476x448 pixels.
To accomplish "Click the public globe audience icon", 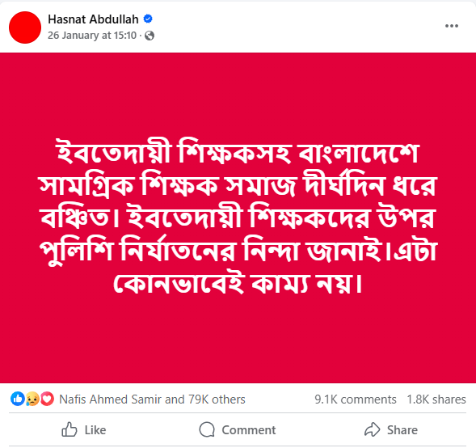I will click(150, 36).
